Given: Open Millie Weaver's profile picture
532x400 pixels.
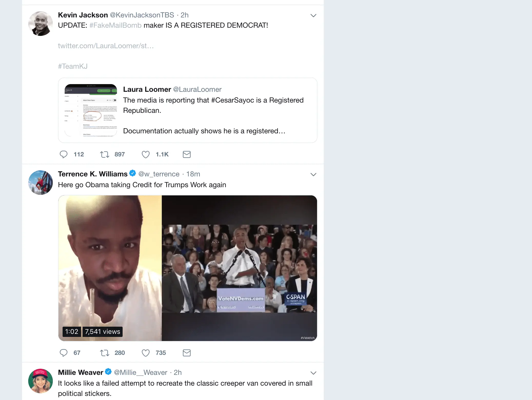Looking at the screenshot, I should pos(41,381).
